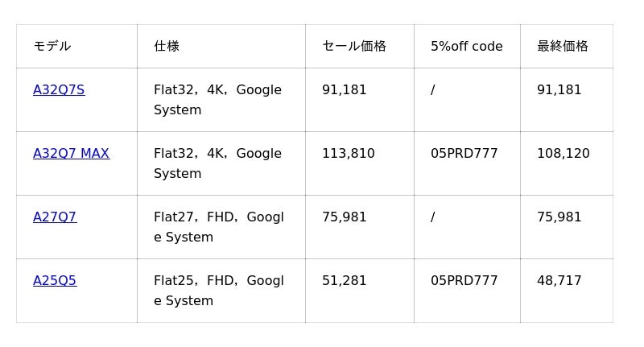Select the モデル column header
This screenshot has height=347, width=644.
click(52, 46)
